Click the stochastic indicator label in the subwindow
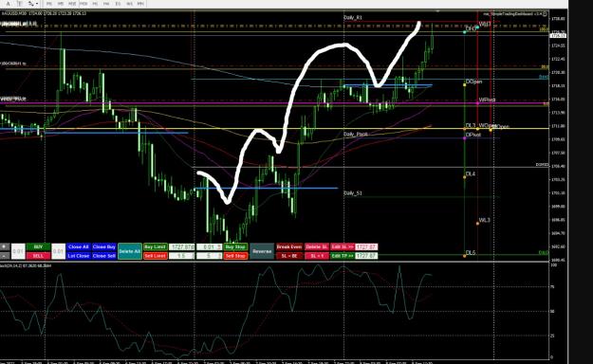 pos(26,265)
